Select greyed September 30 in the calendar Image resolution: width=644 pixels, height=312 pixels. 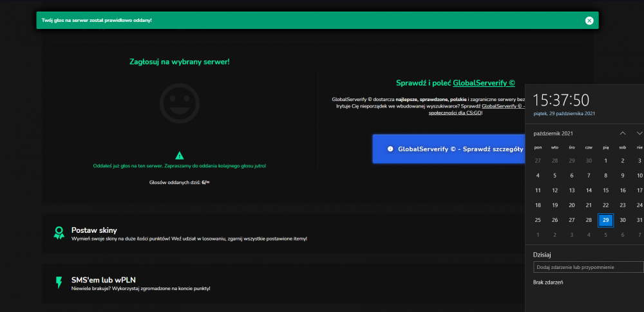[x=589, y=161]
